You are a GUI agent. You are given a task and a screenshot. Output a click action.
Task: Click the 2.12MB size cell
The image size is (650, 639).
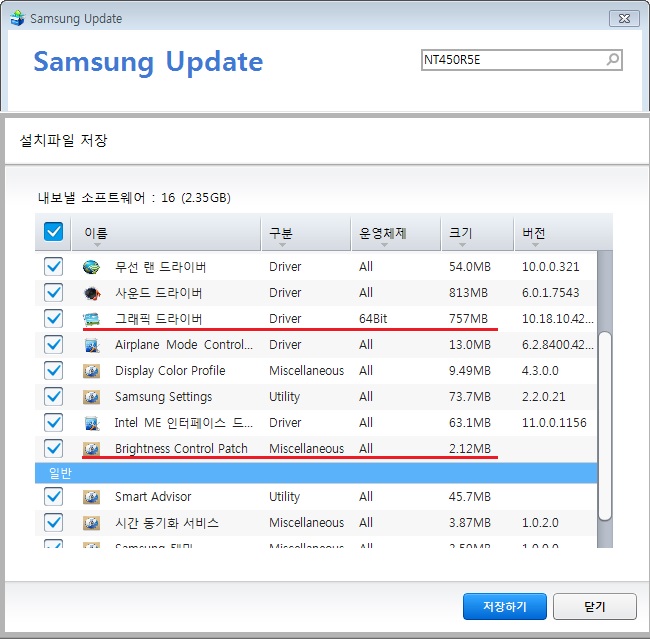[470, 449]
